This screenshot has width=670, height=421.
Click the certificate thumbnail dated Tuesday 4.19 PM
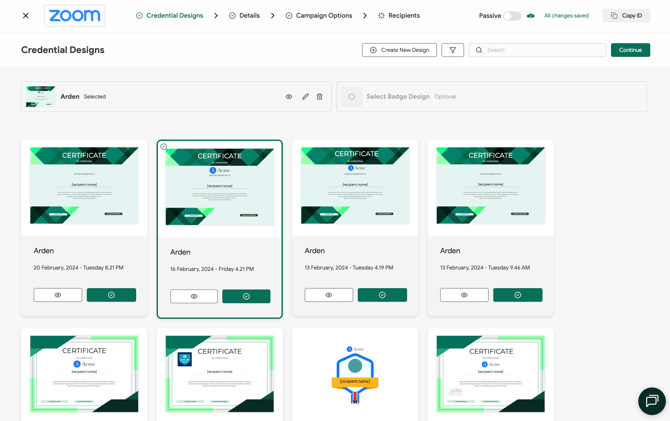[355, 185]
